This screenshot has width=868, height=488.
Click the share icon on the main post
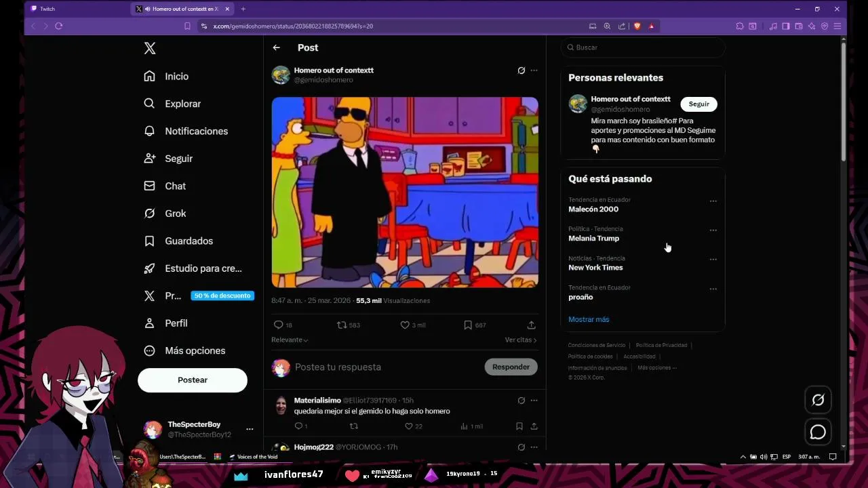(532, 325)
